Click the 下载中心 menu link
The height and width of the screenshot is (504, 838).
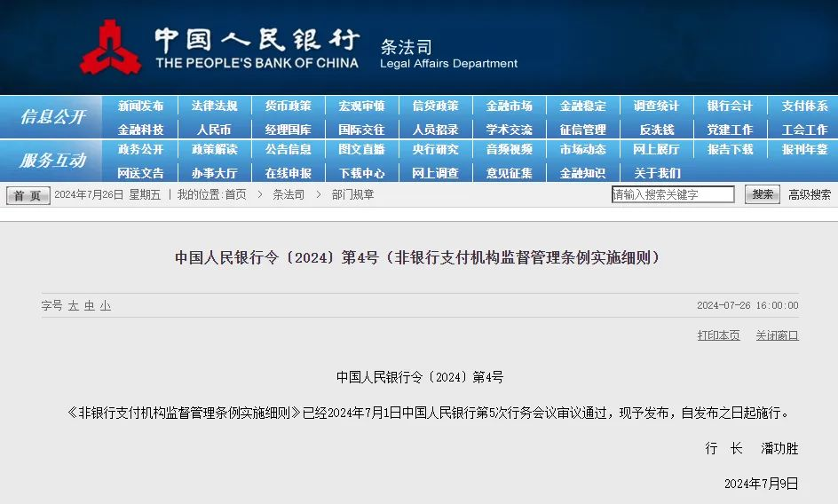pos(361,173)
